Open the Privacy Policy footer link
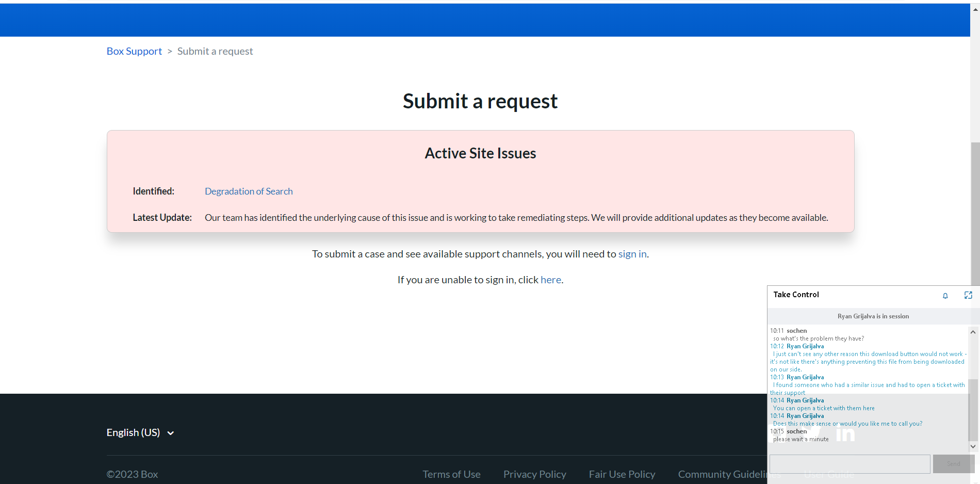Screen dimensions: 980x484 534,474
